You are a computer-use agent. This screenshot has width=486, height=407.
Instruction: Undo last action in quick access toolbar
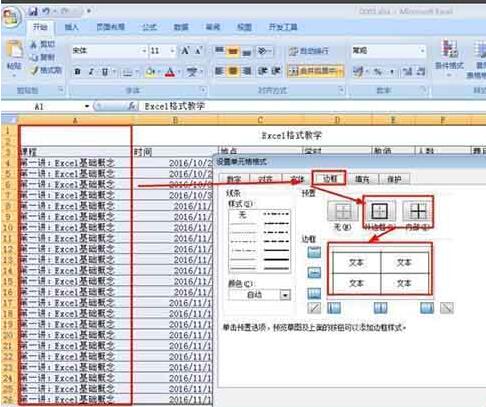pos(46,12)
